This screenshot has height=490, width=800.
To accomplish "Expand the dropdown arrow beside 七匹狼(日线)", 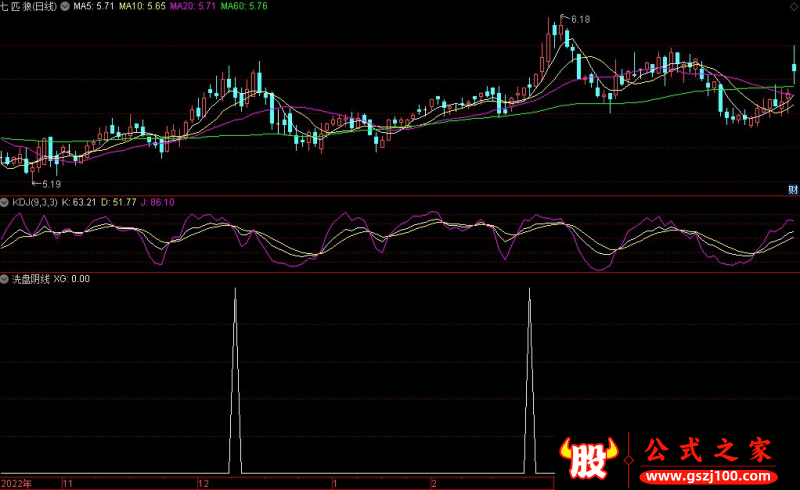I will coord(66,7).
